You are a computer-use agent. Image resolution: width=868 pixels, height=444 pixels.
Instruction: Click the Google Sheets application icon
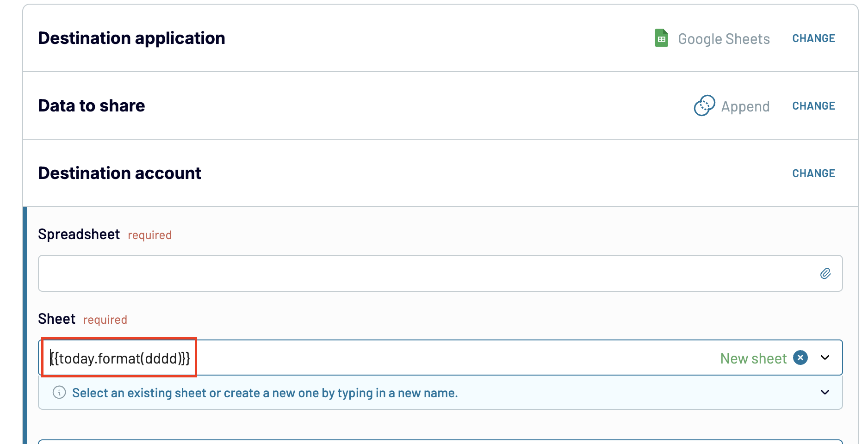point(661,38)
